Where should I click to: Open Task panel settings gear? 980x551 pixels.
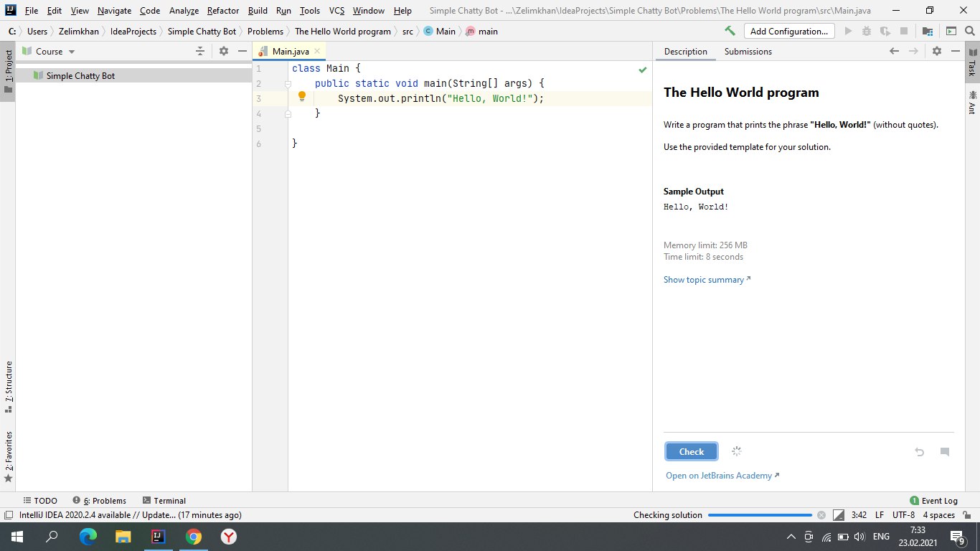(936, 51)
